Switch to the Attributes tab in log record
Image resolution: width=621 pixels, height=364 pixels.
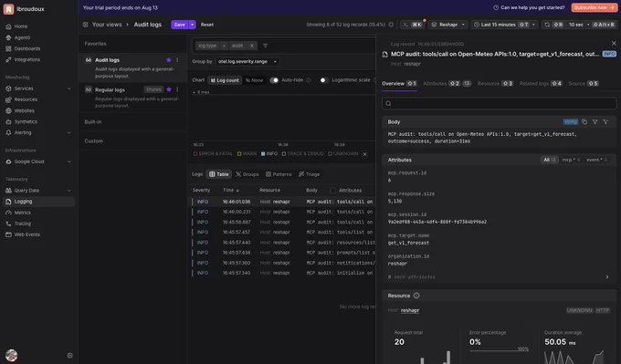(x=447, y=84)
